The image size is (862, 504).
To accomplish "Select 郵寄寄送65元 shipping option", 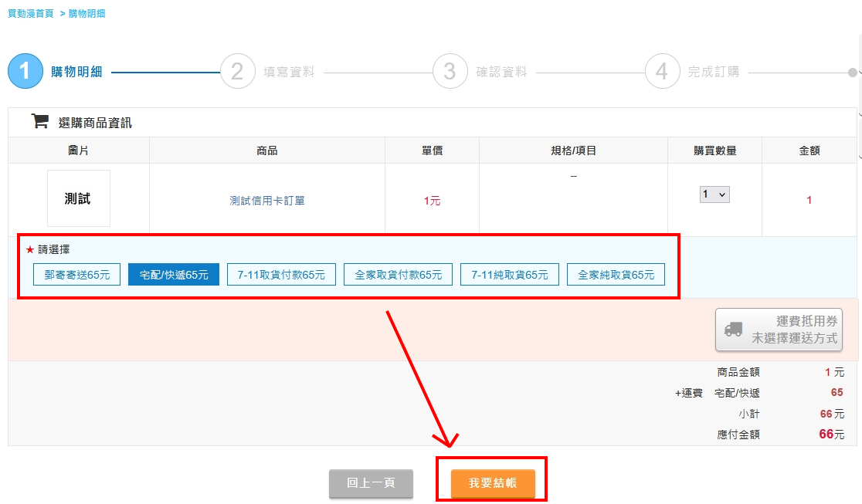I will point(76,275).
